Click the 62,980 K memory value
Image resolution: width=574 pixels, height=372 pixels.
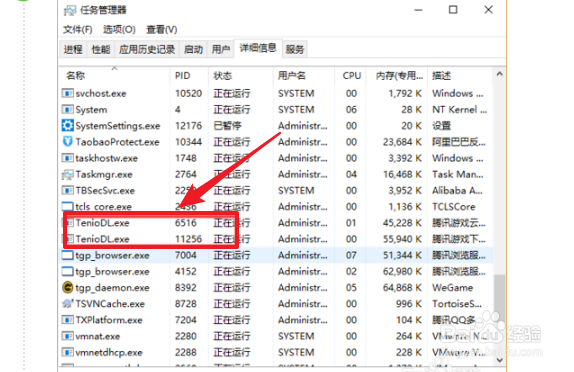point(402,271)
